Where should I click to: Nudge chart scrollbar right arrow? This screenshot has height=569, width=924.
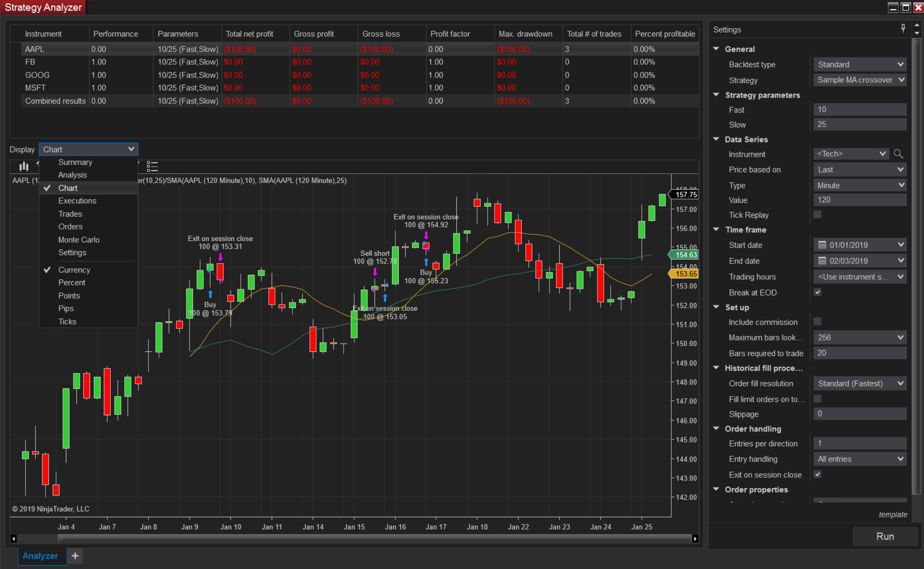(695, 539)
